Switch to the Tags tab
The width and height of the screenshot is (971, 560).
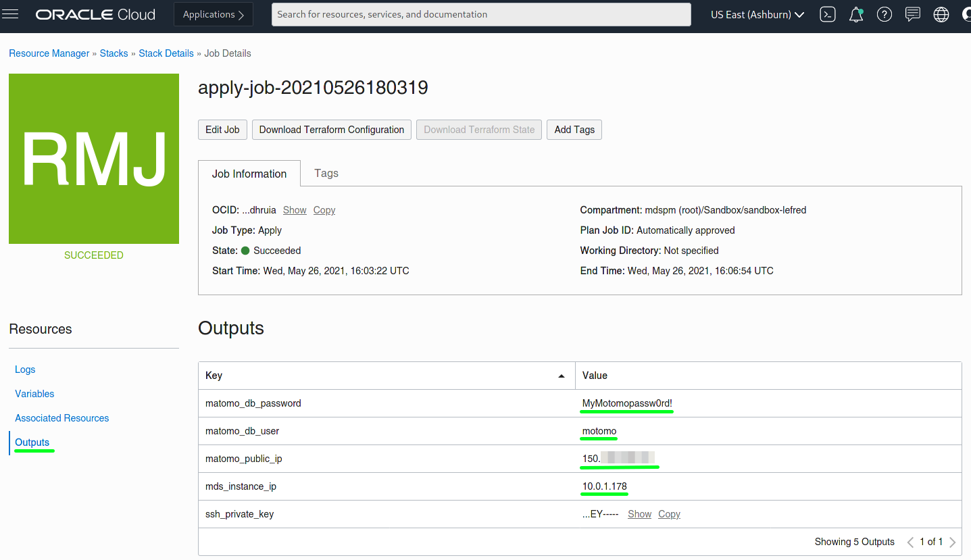[326, 173]
